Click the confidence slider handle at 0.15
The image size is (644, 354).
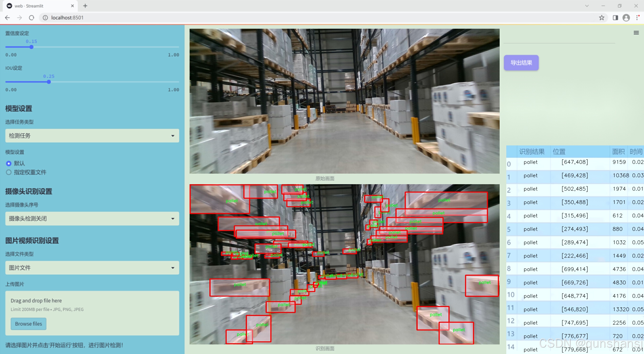(x=32, y=47)
